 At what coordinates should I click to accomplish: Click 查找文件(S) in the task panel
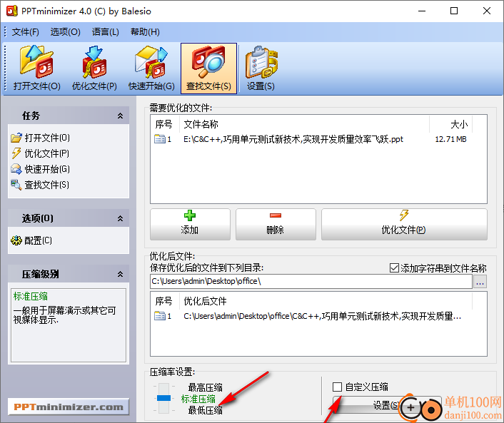point(40,185)
